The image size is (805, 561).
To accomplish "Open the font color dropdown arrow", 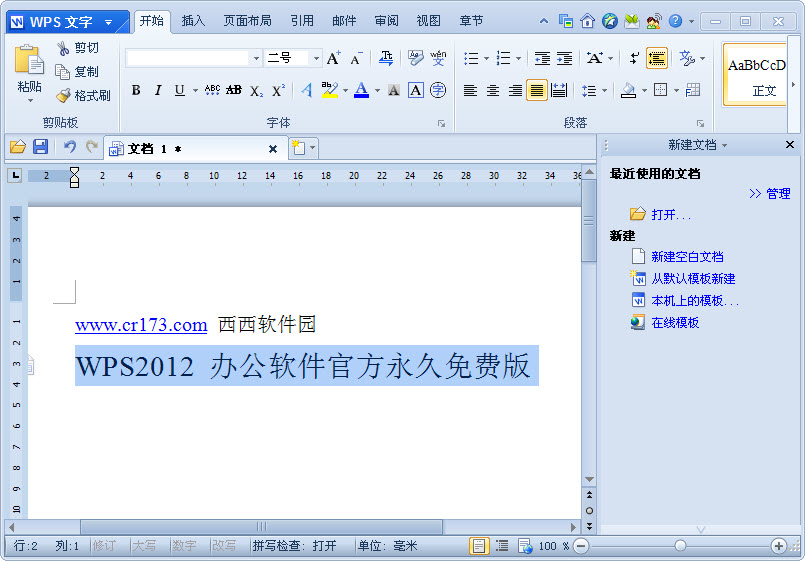I will [377, 91].
